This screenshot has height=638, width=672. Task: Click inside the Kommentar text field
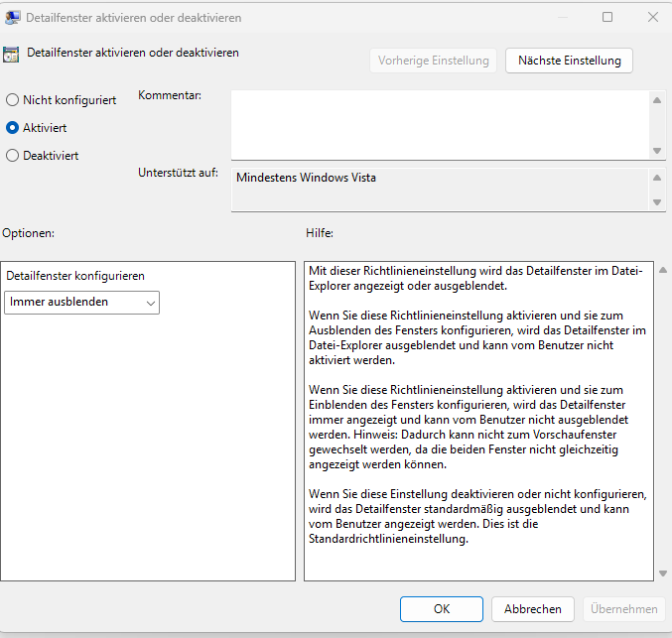(x=440, y=125)
